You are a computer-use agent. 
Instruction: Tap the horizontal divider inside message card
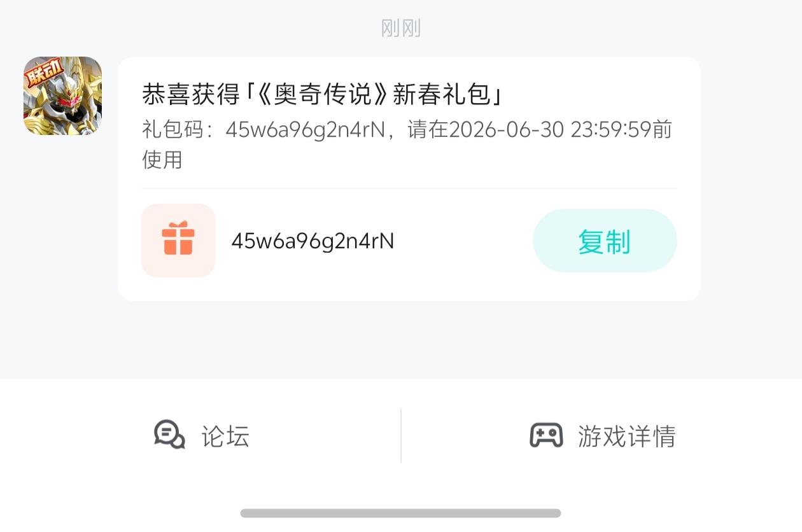[x=409, y=188]
